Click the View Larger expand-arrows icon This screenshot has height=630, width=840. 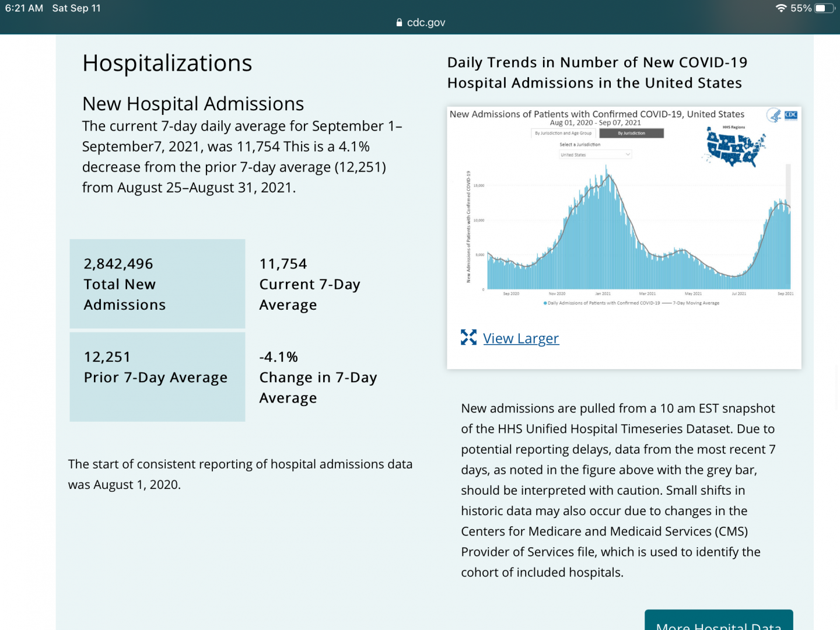468,337
